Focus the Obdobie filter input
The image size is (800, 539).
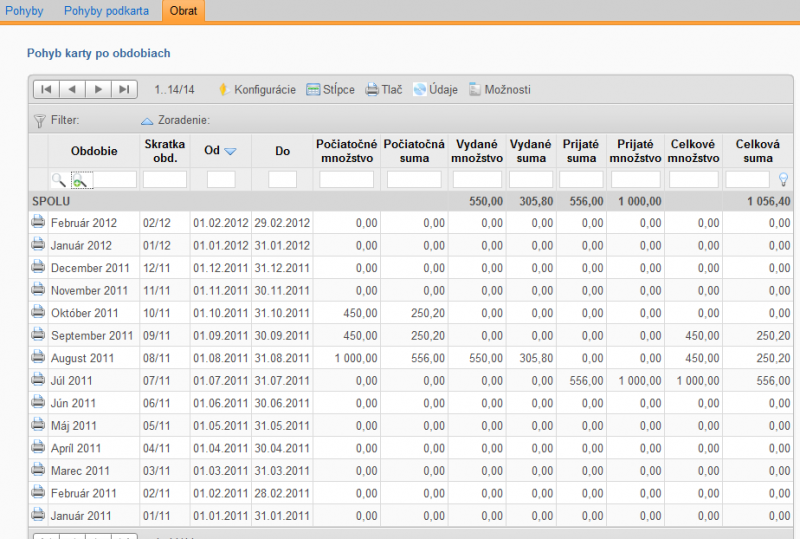(115, 180)
